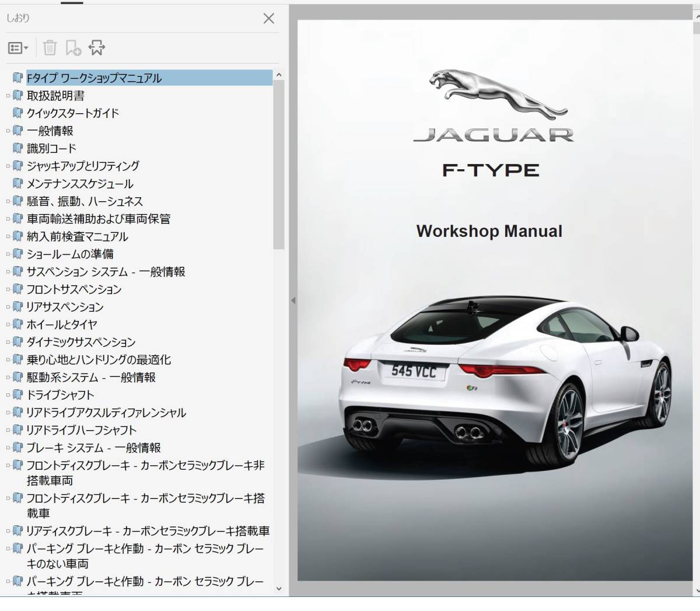Click the bookmark icon beside ドライブシャフト
Viewport: 700px width, 611px height.
tap(18, 395)
